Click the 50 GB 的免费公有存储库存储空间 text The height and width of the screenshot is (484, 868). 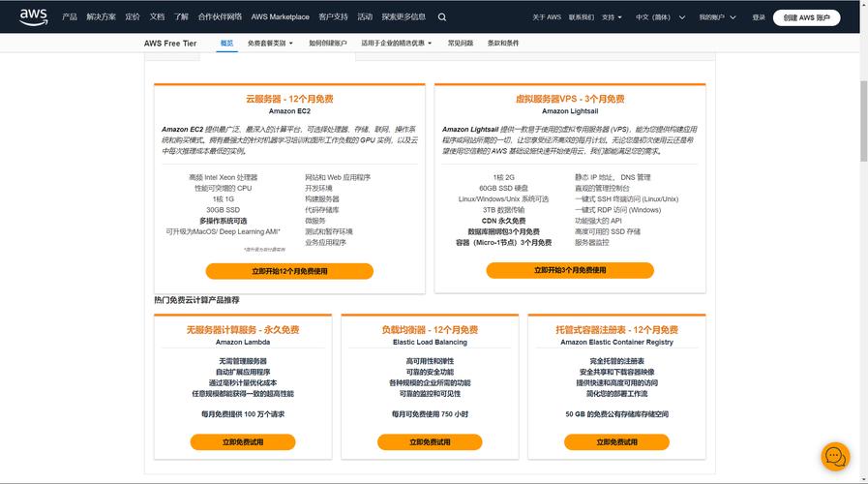click(617, 414)
